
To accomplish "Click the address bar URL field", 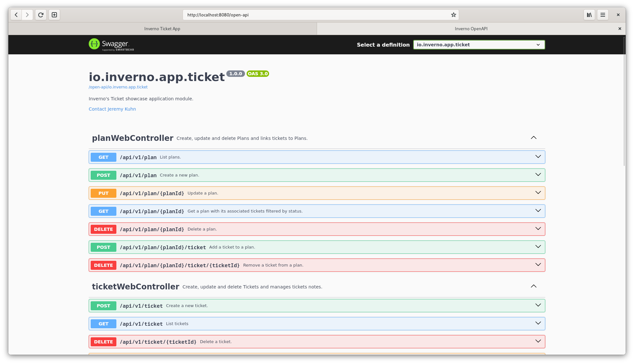I will coord(321,15).
